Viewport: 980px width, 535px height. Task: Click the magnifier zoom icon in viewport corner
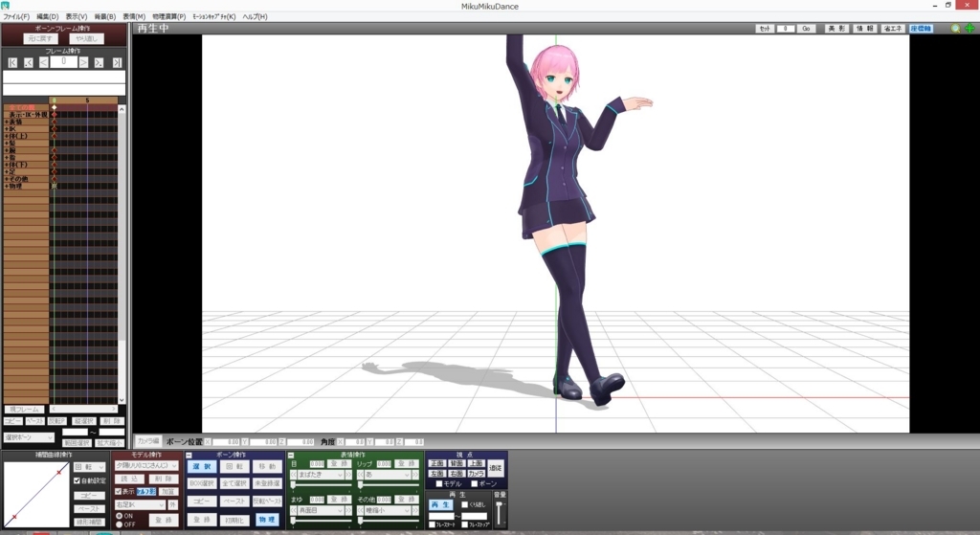pyautogui.click(x=955, y=29)
